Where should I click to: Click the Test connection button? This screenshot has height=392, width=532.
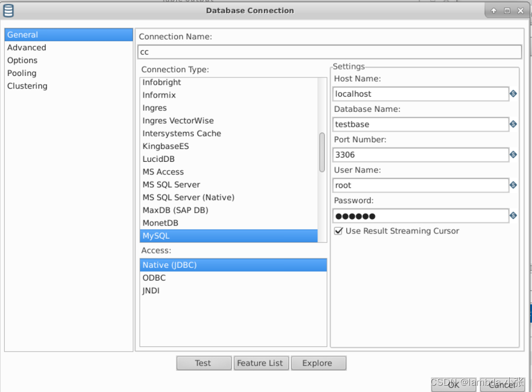pos(203,363)
